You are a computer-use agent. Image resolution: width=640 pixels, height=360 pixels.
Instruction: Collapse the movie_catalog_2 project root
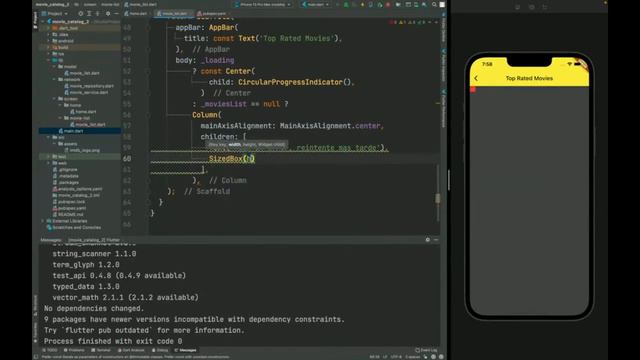coord(43,22)
